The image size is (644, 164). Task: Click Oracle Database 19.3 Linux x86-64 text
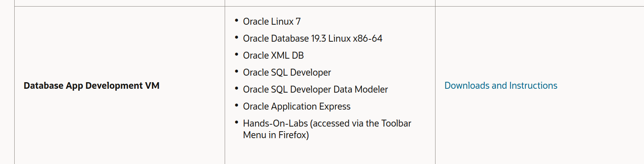312,39
